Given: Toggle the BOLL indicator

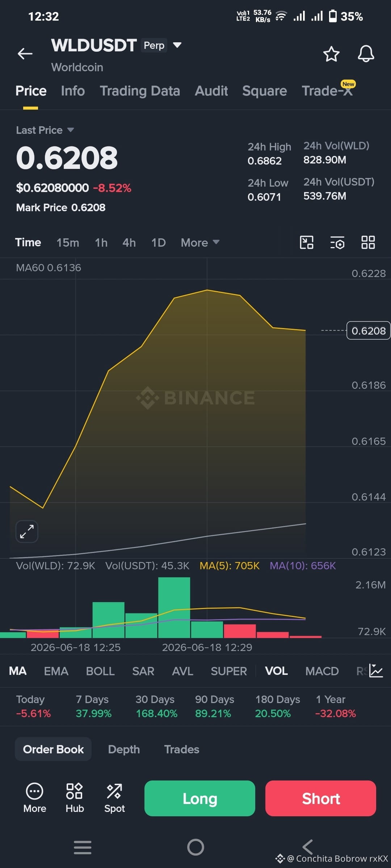Looking at the screenshot, I should (x=100, y=671).
